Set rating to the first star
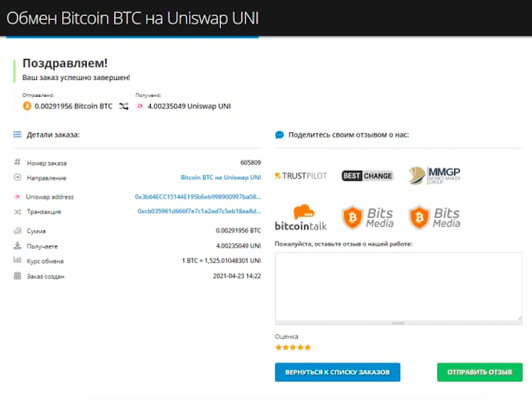Image resolution: width=532 pixels, height=400 pixels. pyautogui.click(x=279, y=347)
